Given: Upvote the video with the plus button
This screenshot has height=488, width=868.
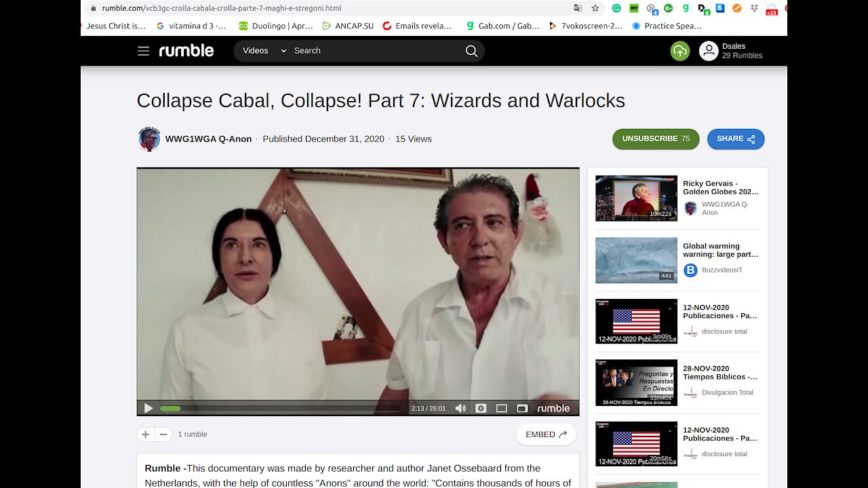Looking at the screenshot, I should [146, 434].
